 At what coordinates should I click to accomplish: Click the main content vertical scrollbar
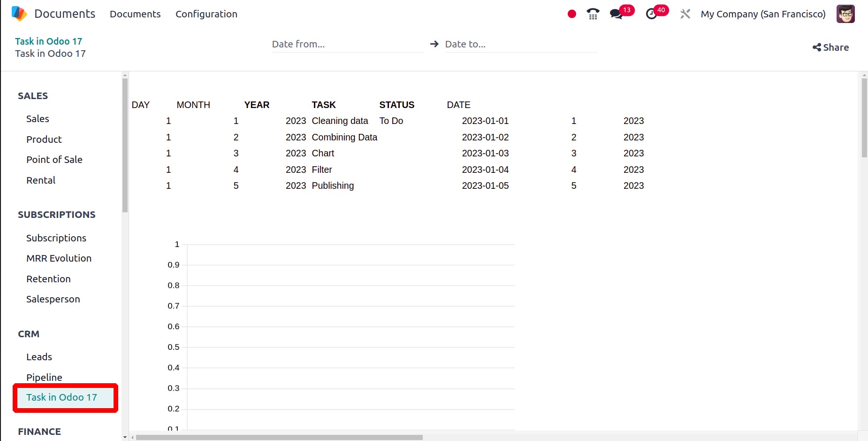(x=864, y=117)
